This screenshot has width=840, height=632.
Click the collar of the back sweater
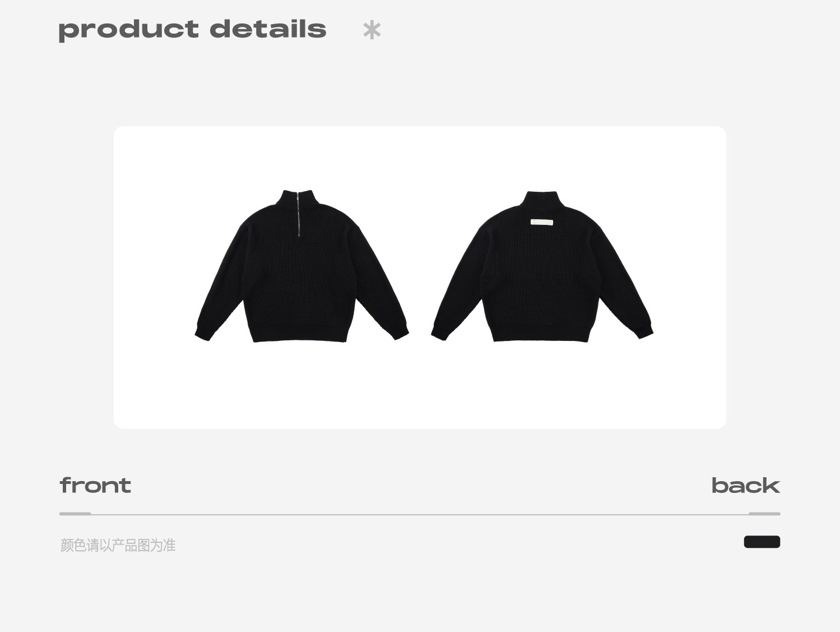(542, 199)
